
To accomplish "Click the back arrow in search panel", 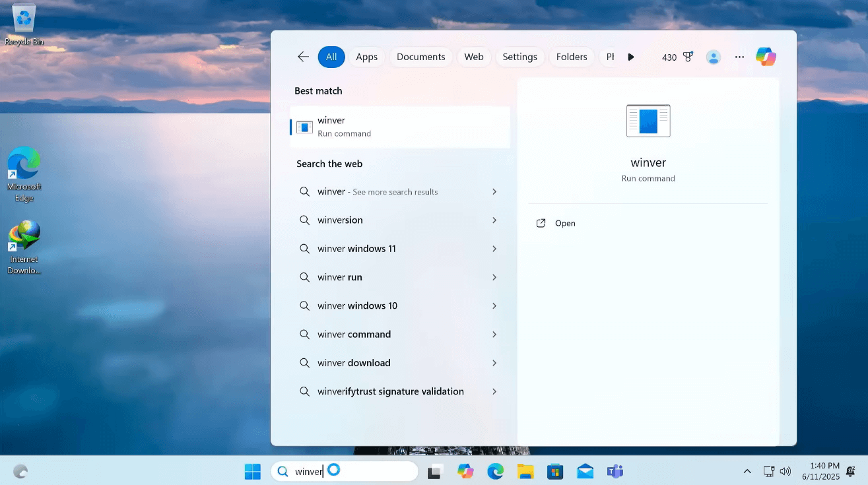I will pos(303,57).
